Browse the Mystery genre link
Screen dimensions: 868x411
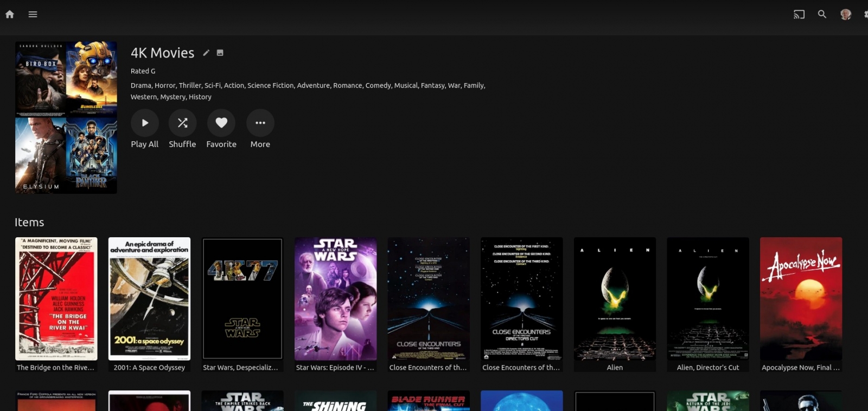(173, 97)
